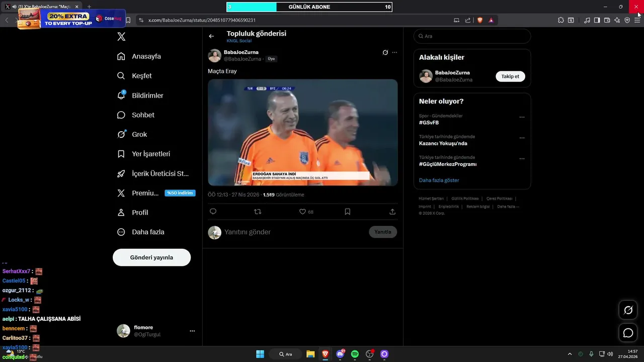The height and width of the screenshot is (362, 644).
Task: Open the floating chat messages button
Action: tap(628, 333)
